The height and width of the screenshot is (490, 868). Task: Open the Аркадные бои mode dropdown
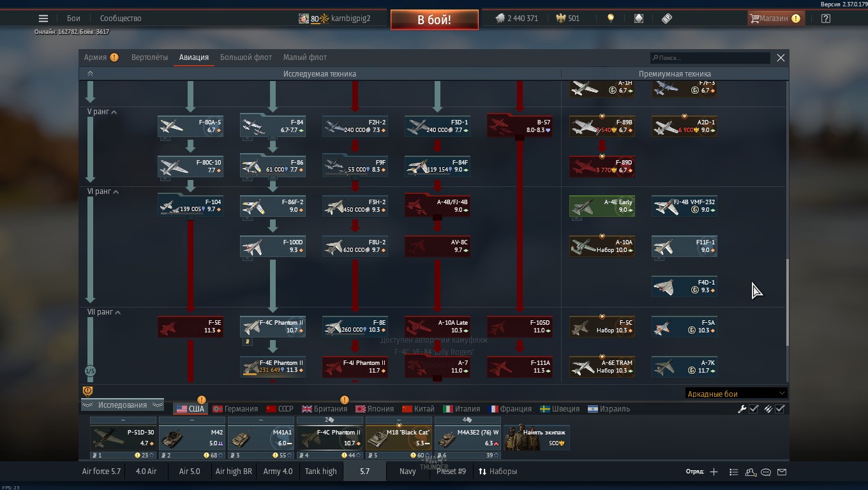[x=736, y=394]
